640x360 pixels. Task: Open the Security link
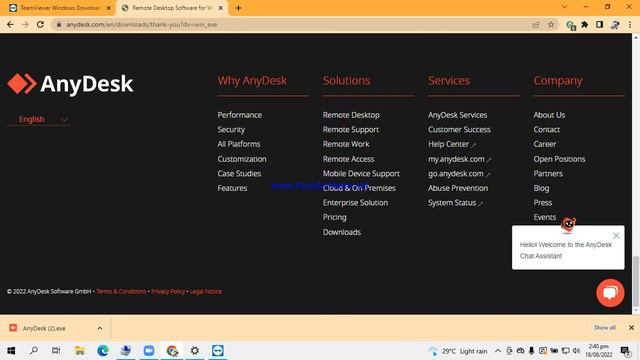[231, 129]
